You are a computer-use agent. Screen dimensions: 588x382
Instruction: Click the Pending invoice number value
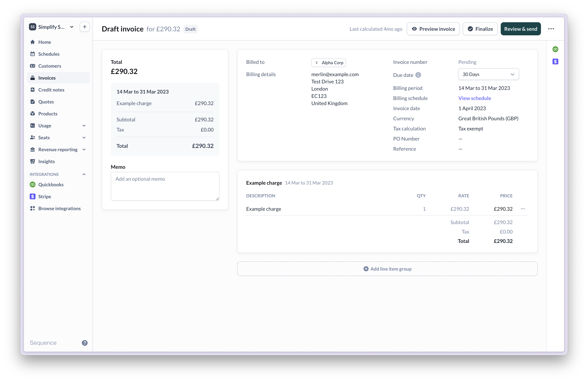(467, 62)
